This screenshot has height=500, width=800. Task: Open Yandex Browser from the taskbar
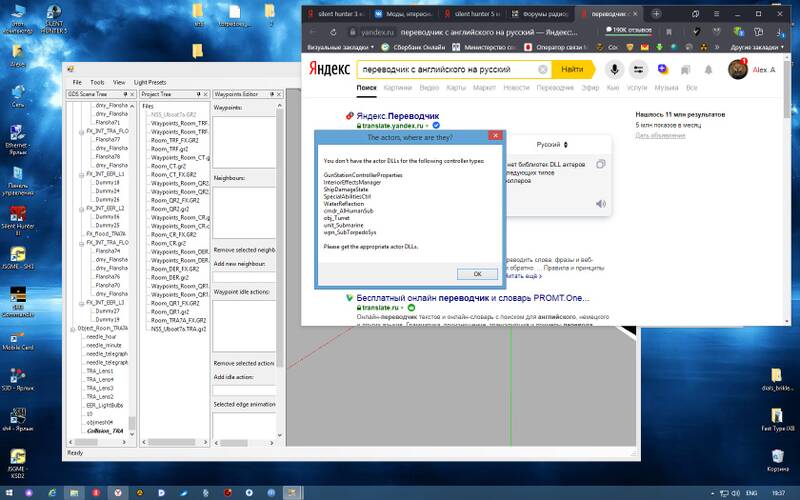click(118, 493)
